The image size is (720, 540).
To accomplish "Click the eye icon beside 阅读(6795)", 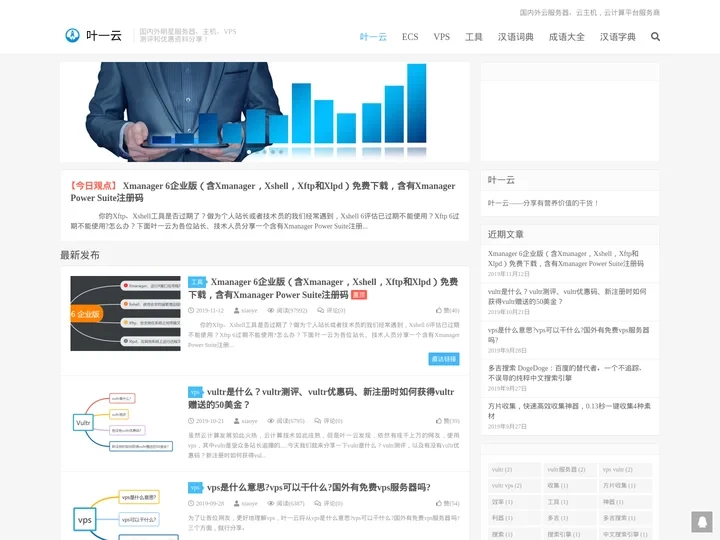I will 271,421.
